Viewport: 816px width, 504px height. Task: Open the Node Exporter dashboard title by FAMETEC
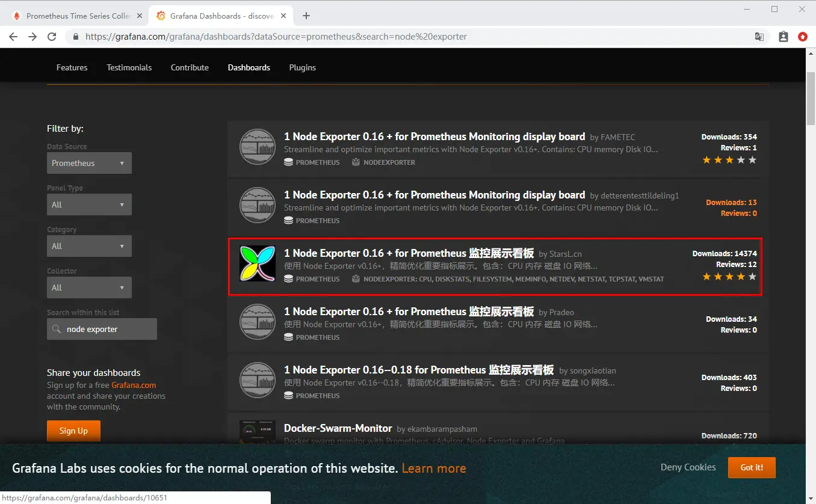(434, 137)
